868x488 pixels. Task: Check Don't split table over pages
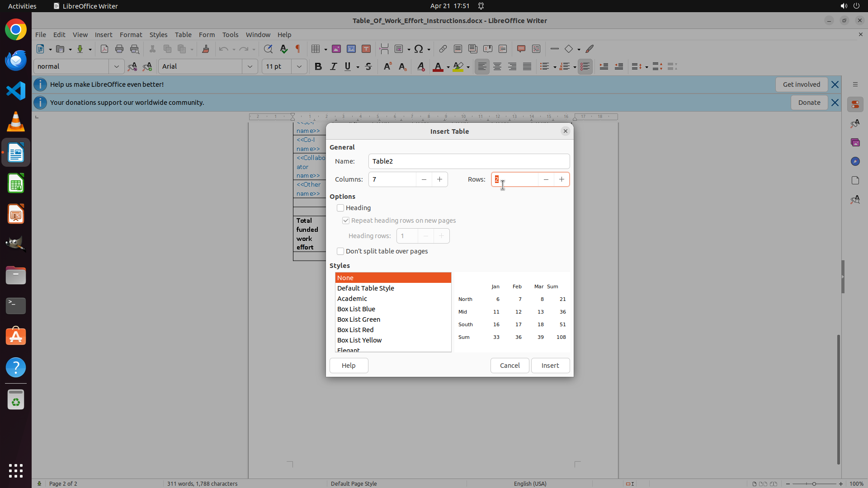click(340, 251)
